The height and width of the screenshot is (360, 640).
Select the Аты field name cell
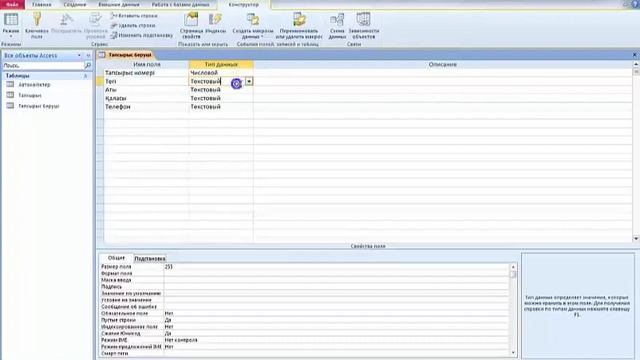point(146,90)
